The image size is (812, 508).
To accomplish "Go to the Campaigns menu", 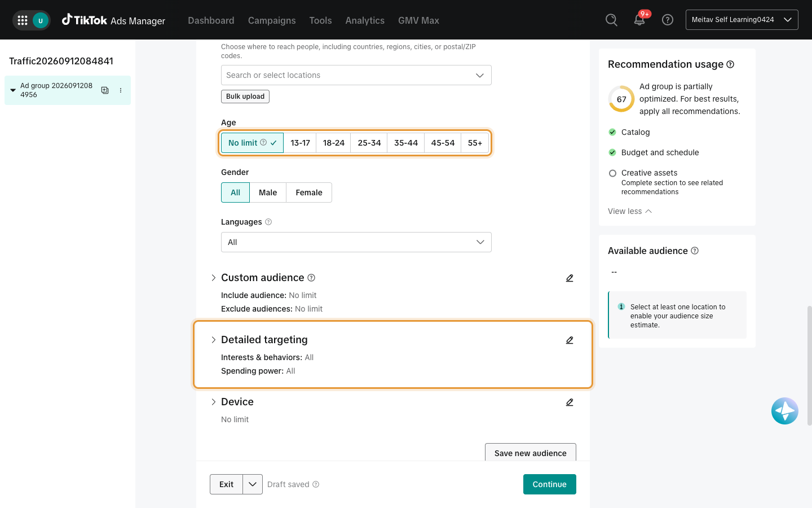I will pyautogui.click(x=272, y=20).
